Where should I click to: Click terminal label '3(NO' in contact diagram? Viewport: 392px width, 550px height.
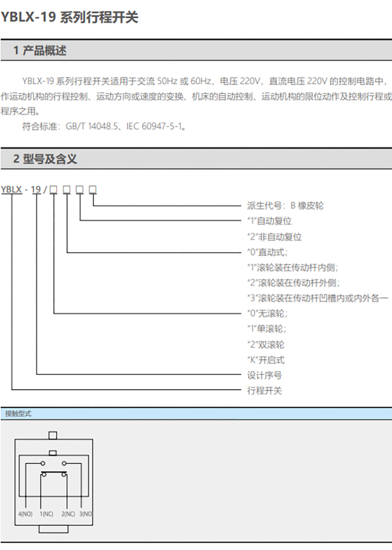(86, 514)
